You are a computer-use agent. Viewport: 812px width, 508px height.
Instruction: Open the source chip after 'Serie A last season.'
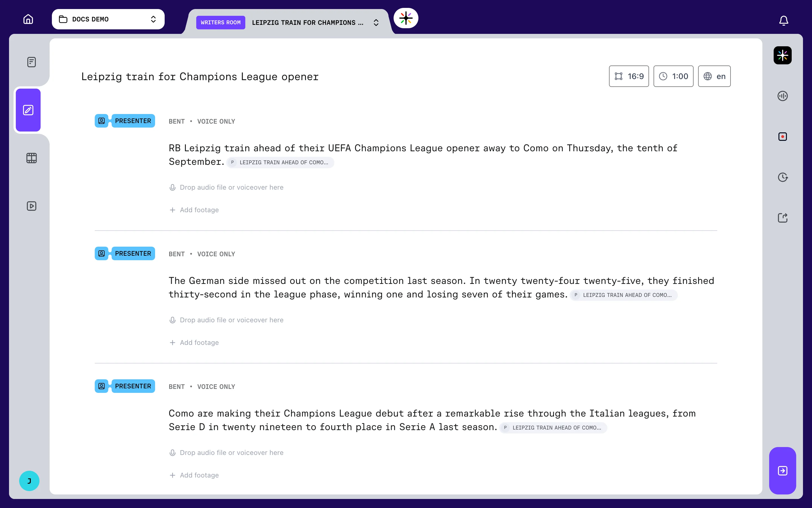(x=553, y=428)
